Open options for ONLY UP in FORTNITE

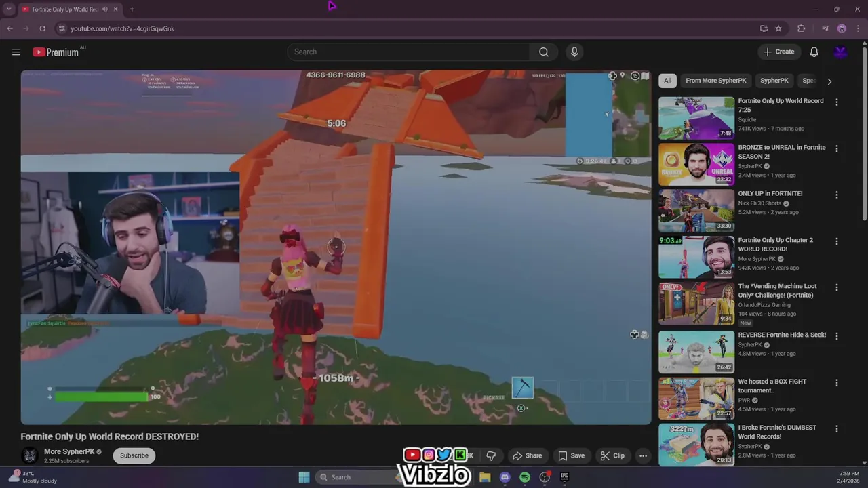[x=836, y=195]
